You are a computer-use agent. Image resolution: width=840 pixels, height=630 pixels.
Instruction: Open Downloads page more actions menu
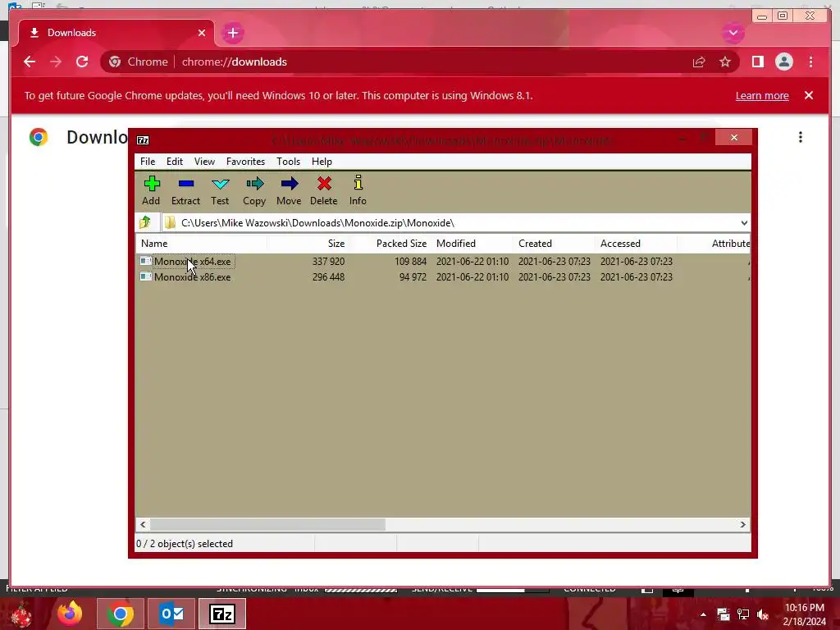(x=801, y=137)
